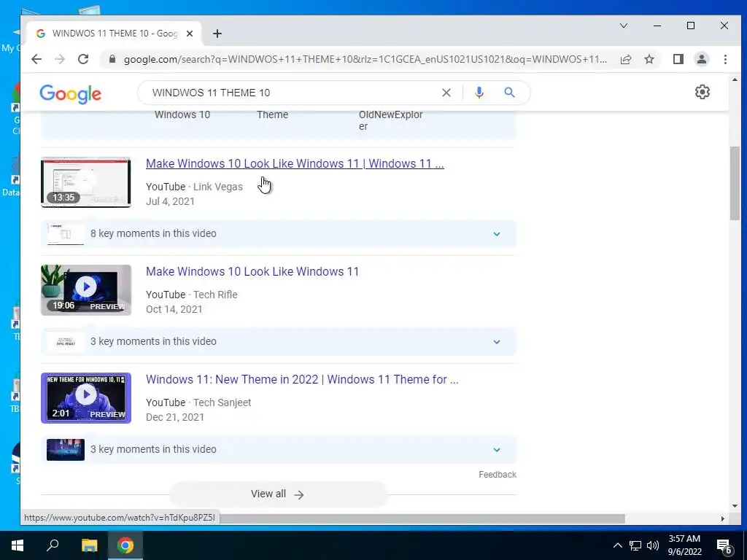747x560 pixels.
Task: Start voice search with the microphone icon
Action: click(x=479, y=93)
